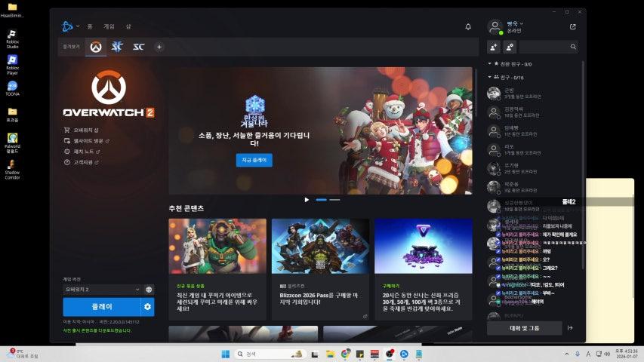
Task: Open game settings gear next to Play button
Action: tap(148, 307)
